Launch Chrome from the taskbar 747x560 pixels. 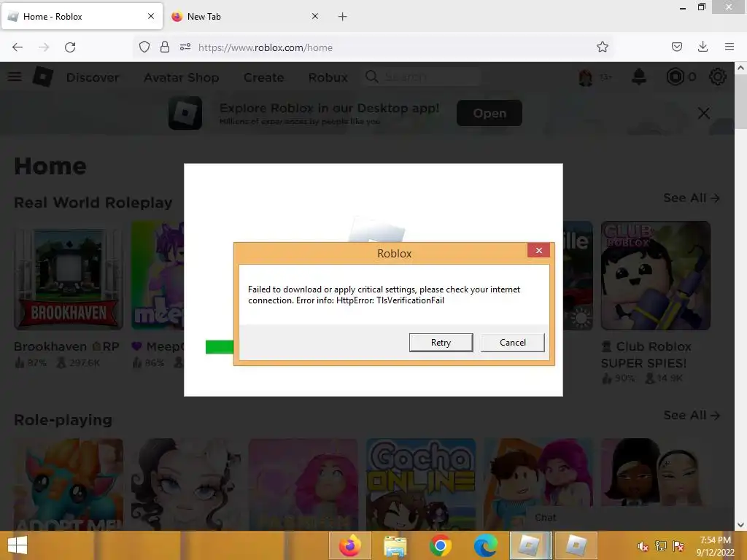pos(440,545)
